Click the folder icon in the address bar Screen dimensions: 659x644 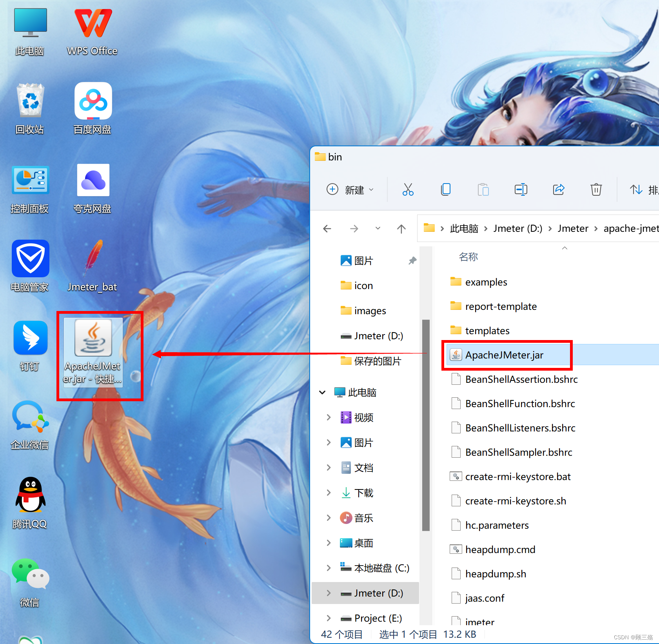point(429,228)
